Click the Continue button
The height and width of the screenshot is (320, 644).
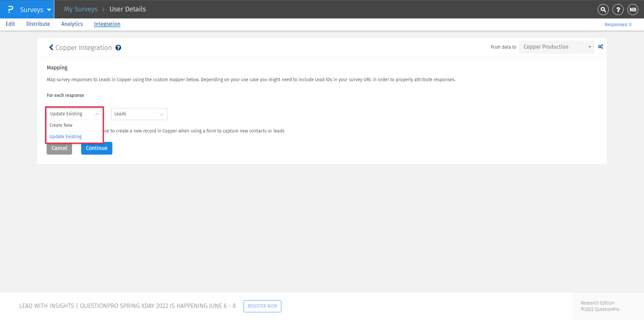click(96, 148)
